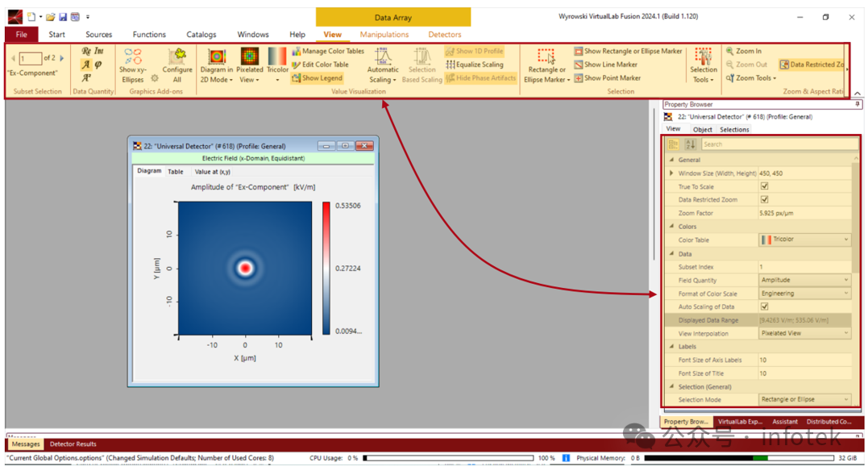The image size is (868, 471).
Task: Click the New document icon in quick access
Action: [31, 17]
